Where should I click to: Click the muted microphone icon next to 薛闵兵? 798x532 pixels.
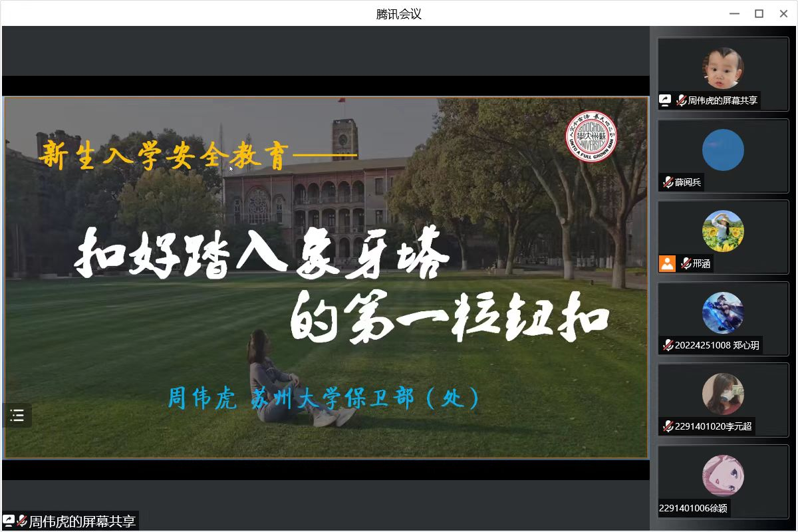668,182
